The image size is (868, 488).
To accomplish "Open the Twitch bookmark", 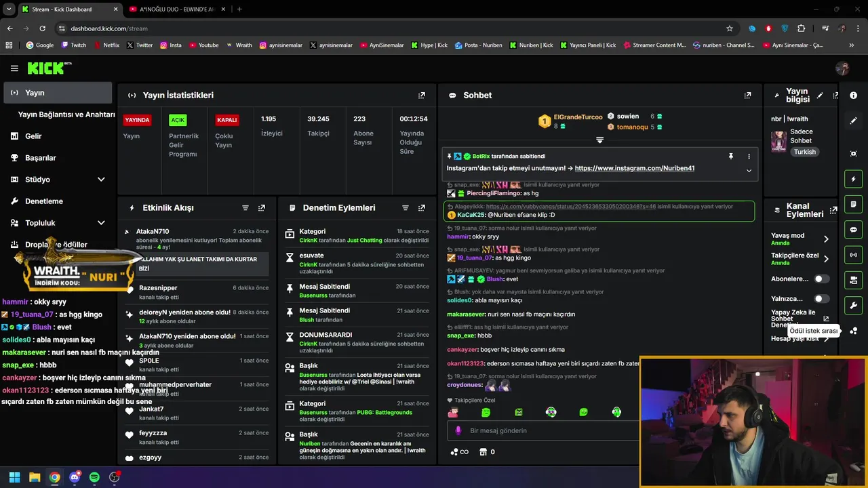I will tap(73, 45).
